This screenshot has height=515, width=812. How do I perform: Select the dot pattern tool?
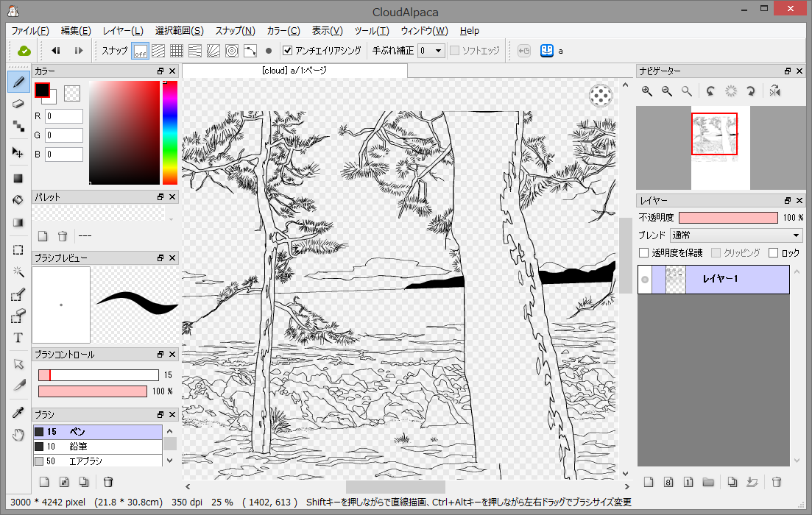tap(18, 126)
